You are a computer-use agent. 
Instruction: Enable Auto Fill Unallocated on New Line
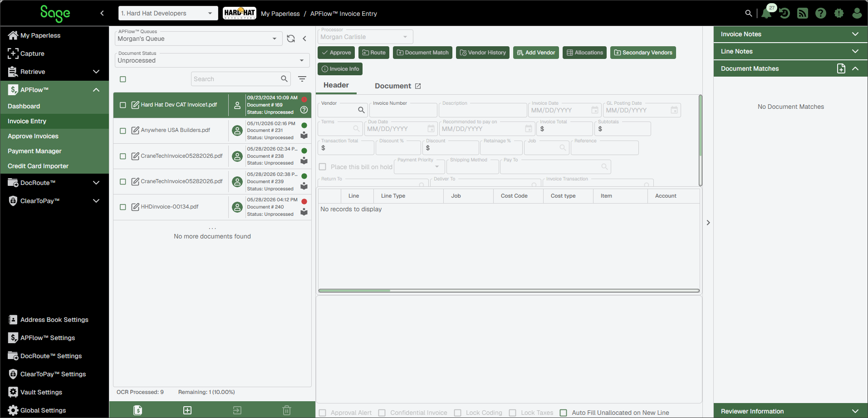564,413
